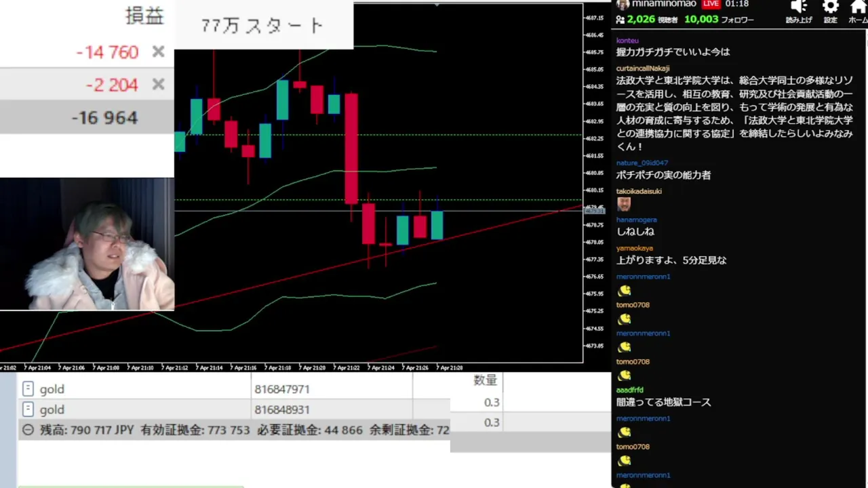
Task: Close the -2 204 position
Action: [158, 85]
